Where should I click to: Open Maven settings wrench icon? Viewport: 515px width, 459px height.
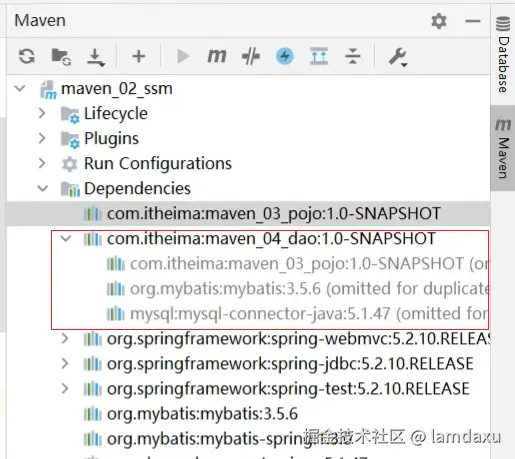pyautogui.click(x=398, y=57)
